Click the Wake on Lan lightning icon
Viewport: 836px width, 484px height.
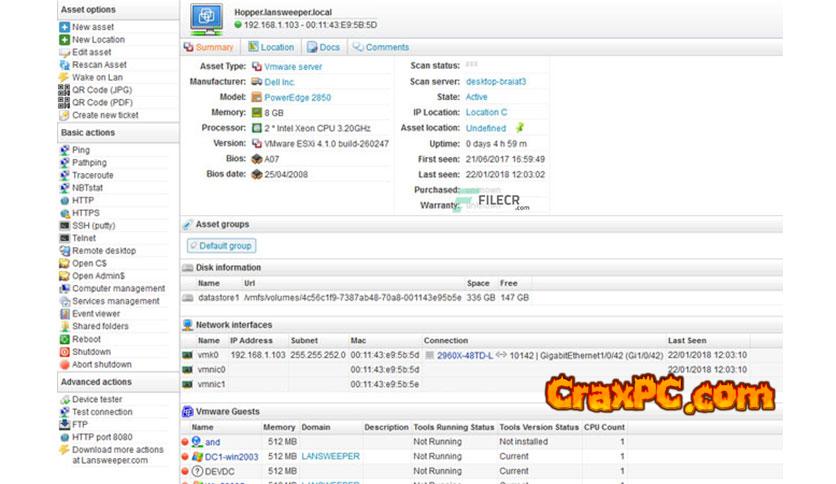[x=65, y=77]
